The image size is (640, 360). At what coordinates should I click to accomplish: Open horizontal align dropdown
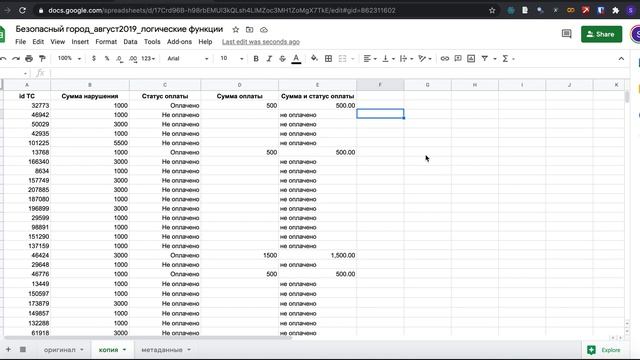pyautogui.click(x=370, y=59)
